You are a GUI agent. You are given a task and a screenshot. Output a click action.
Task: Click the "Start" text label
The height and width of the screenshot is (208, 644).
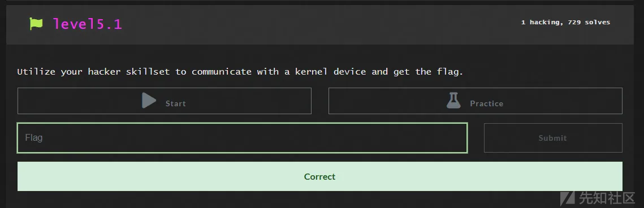click(x=176, y=104)
